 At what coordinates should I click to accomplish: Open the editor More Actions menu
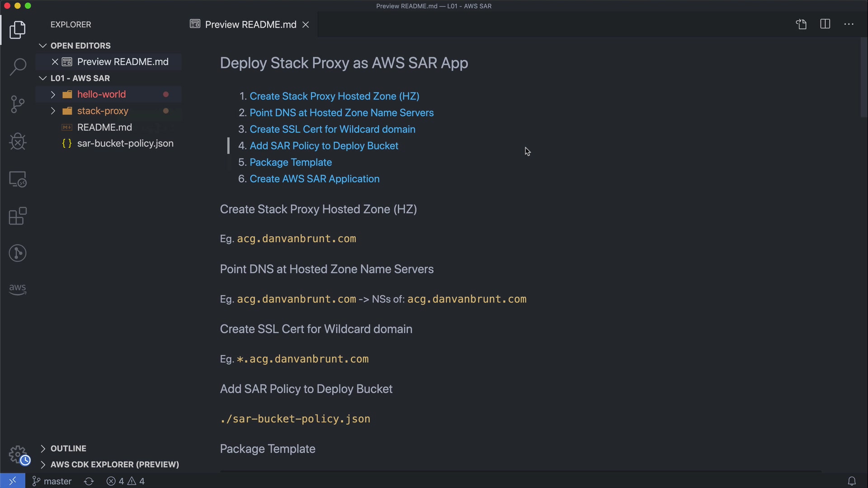point(849,24)
